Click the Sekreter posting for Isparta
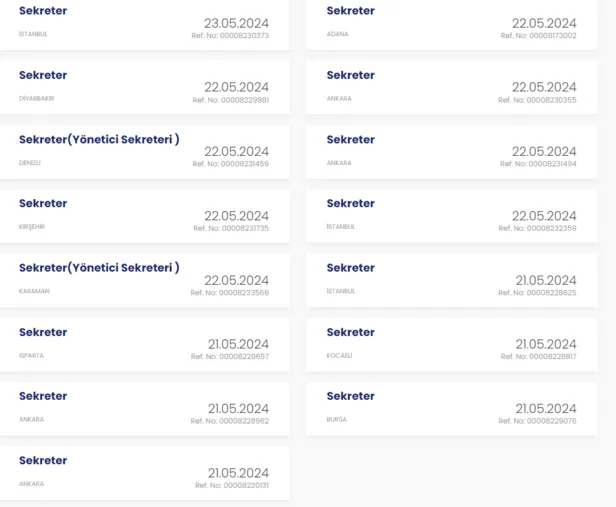616x507 pixels. (x=43, y=332)
